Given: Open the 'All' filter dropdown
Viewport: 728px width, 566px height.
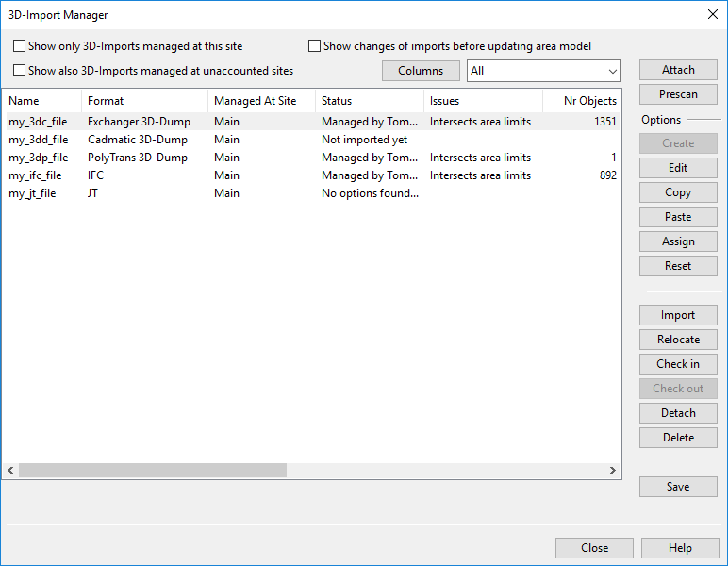Looking at the screenshot, I should click(544, 71).
